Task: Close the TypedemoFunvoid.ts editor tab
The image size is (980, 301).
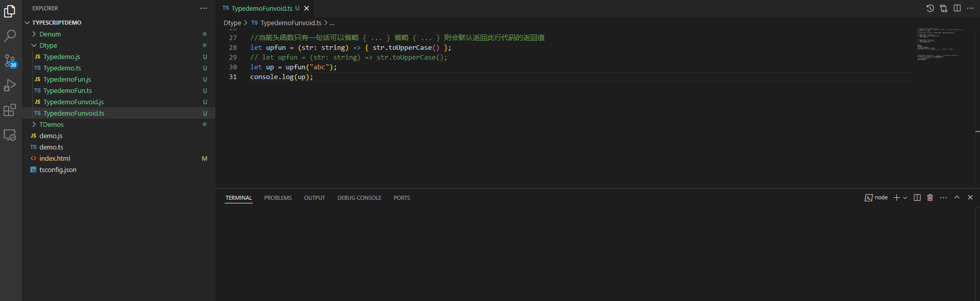Action: 307,8
